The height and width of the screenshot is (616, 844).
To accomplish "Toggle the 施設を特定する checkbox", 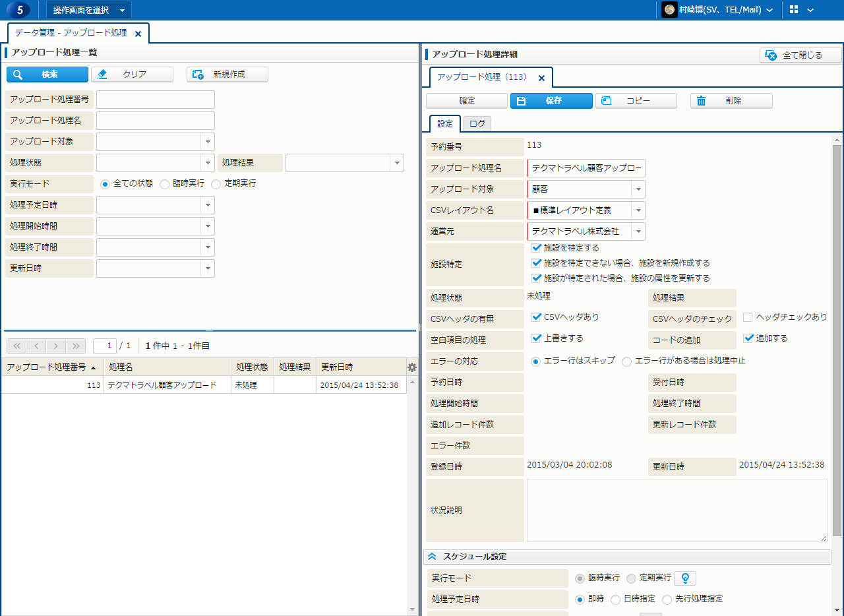I will (x=536, y=248).
